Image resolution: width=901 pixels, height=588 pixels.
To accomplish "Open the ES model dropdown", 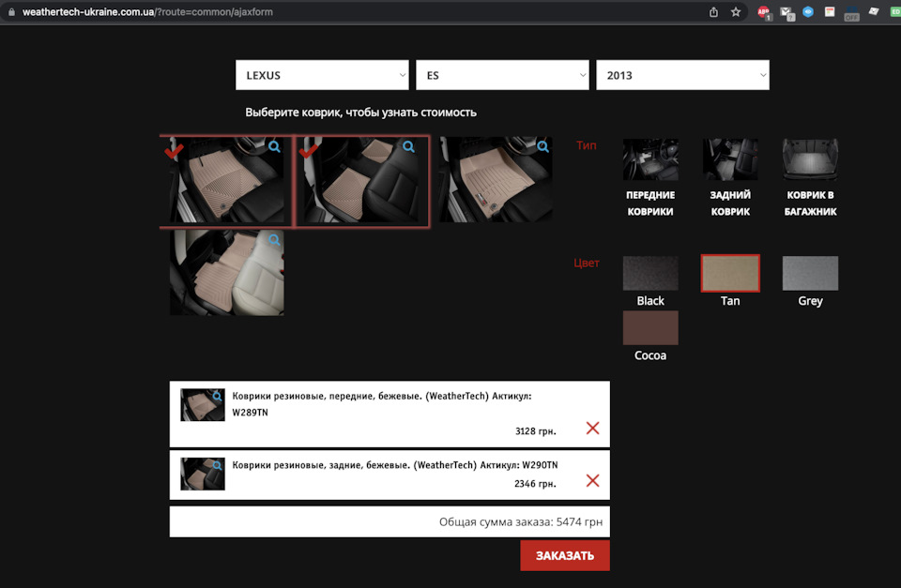I will (x=502, y=75).
